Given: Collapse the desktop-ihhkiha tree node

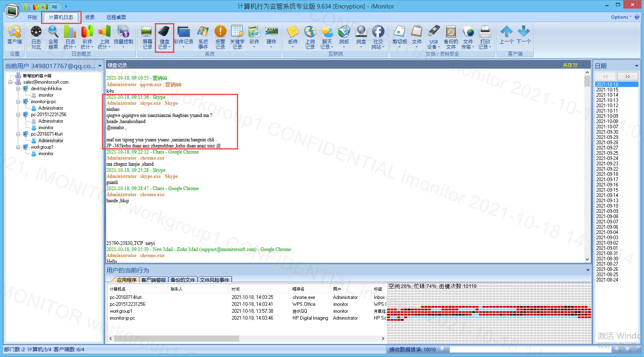Looking at the screenshot, I should pyautogui.click(x=18, y=89).
